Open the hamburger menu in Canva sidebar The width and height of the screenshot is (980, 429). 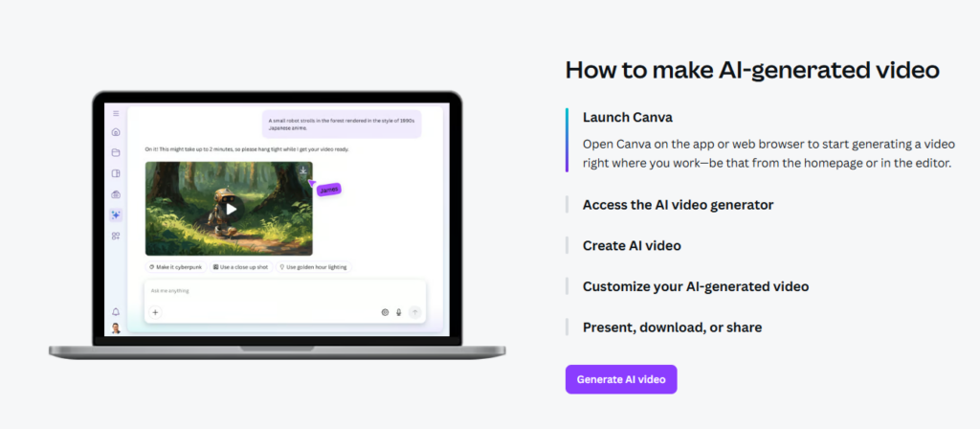(116, 113)
